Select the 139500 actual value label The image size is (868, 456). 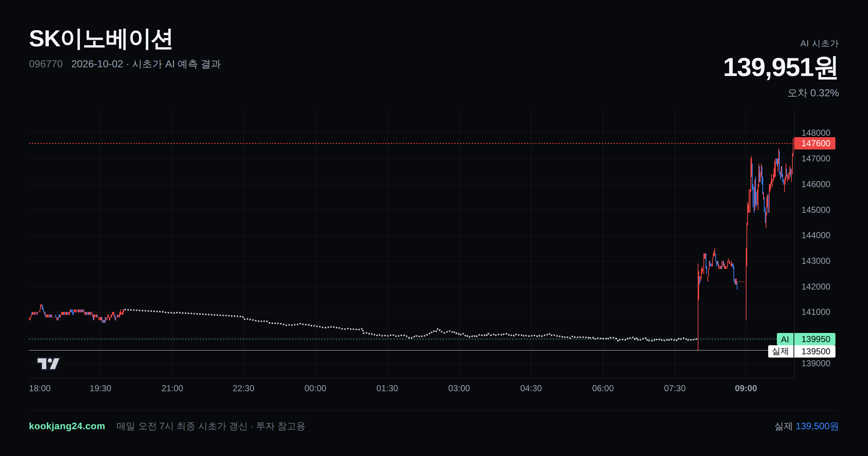815,351
